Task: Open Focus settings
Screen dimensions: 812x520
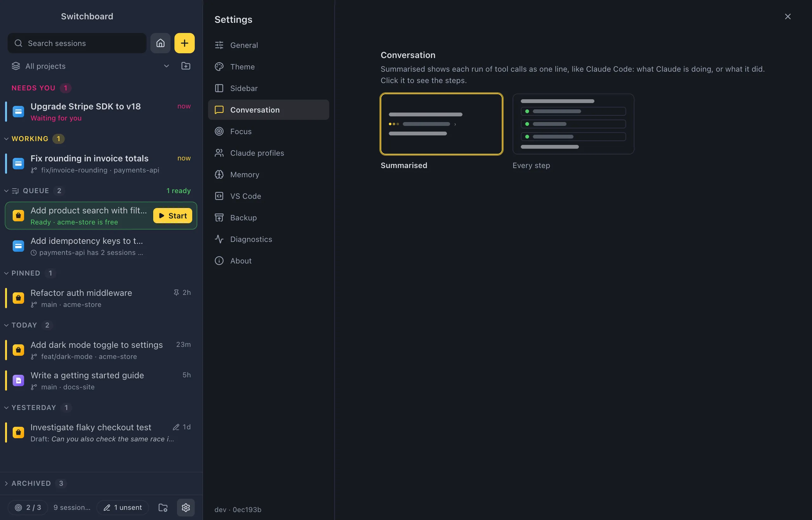Action: click(x=269, y=131)
